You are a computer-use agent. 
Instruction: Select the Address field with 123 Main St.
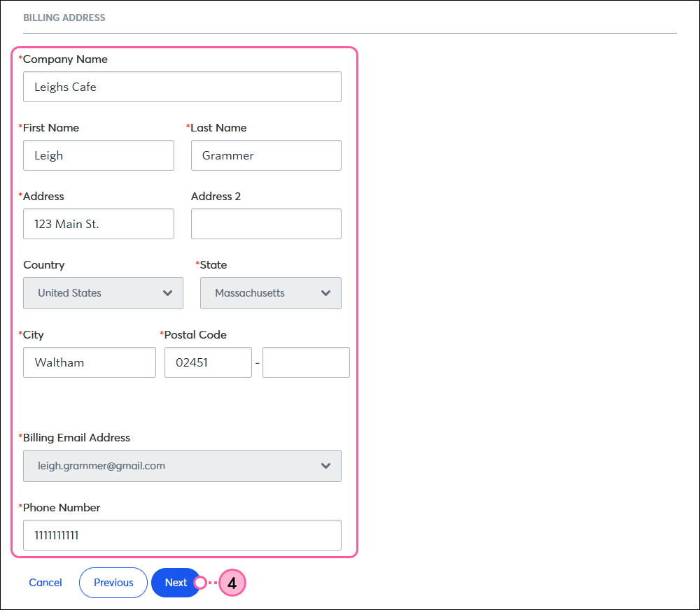tap(99, 224)
